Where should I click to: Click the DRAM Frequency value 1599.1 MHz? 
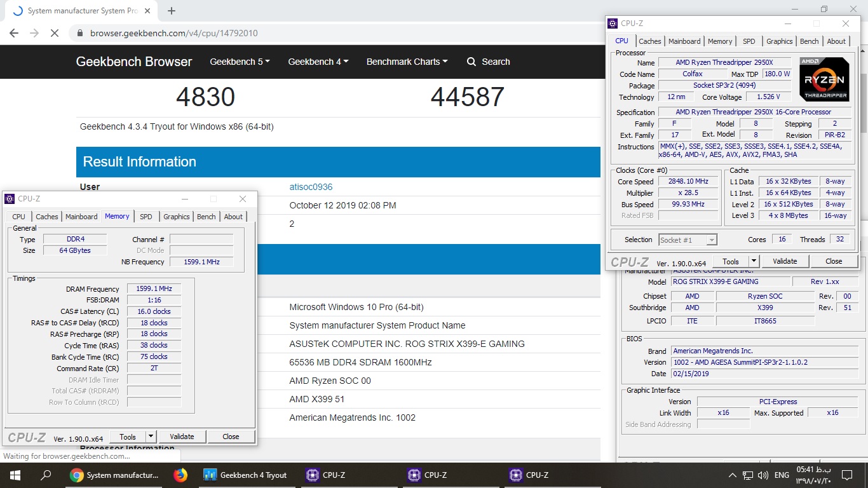[154, 288]
